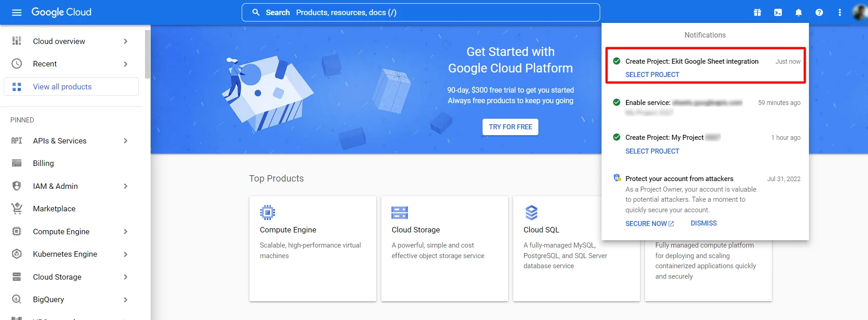Image resolution: width=868 pixels, height=320 pixels.
Task: Click the search magnifier icon
Action: pos(256,12)
